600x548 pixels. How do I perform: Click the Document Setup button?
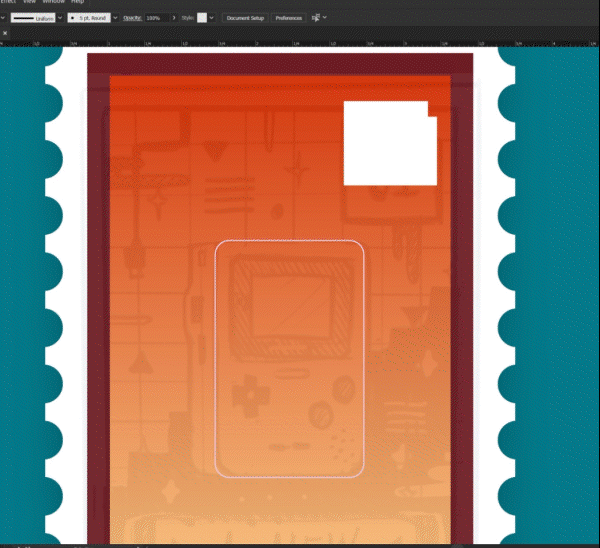(x=245, y=18)
